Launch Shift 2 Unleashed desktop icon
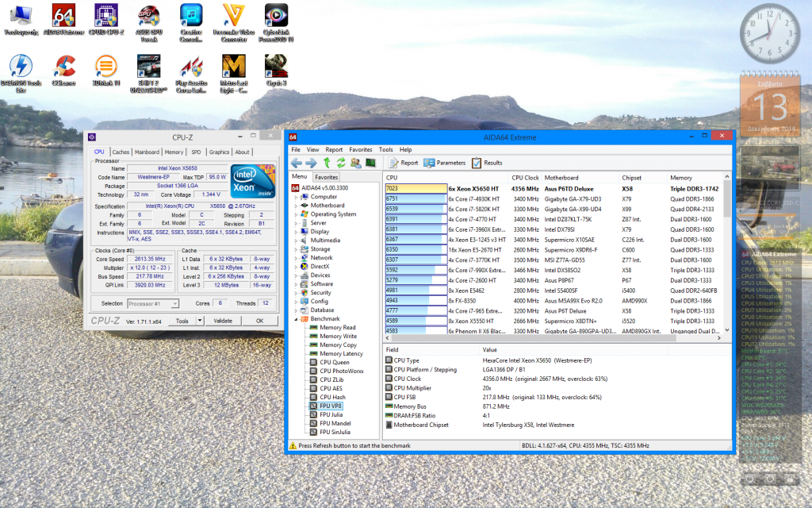The height and width of the screenshot is (508, 812). point(148,74)
